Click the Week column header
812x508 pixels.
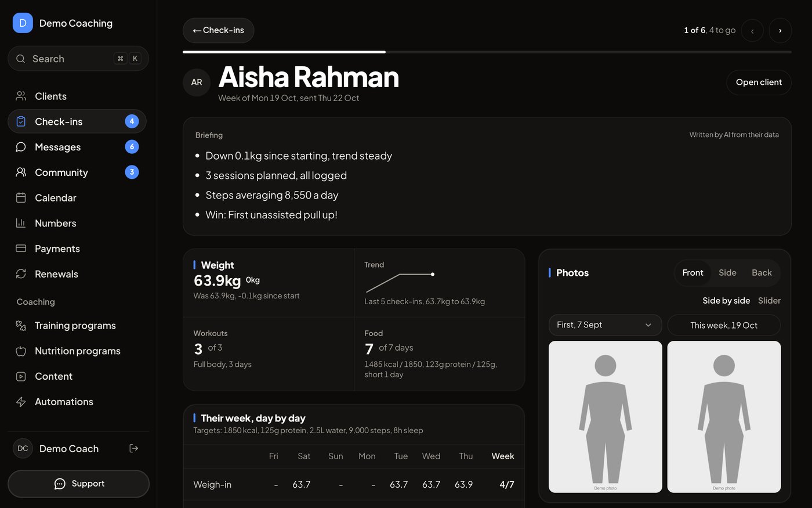pyautogui.click(x=503, y=456)
